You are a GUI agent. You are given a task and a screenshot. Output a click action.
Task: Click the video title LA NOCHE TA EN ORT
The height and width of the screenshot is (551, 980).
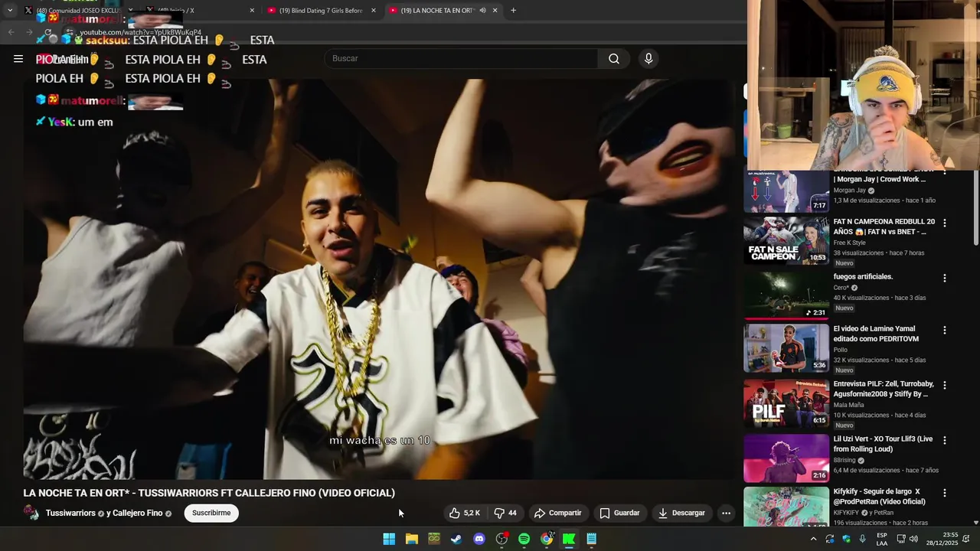pyautogui.click(x=209, y=493)
